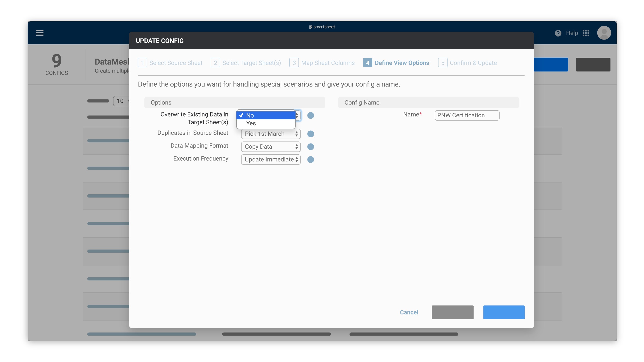Screen dimensions: 644x362
Task: Expand the Copy Data mapping format dropdown
Action: (270, 147)
